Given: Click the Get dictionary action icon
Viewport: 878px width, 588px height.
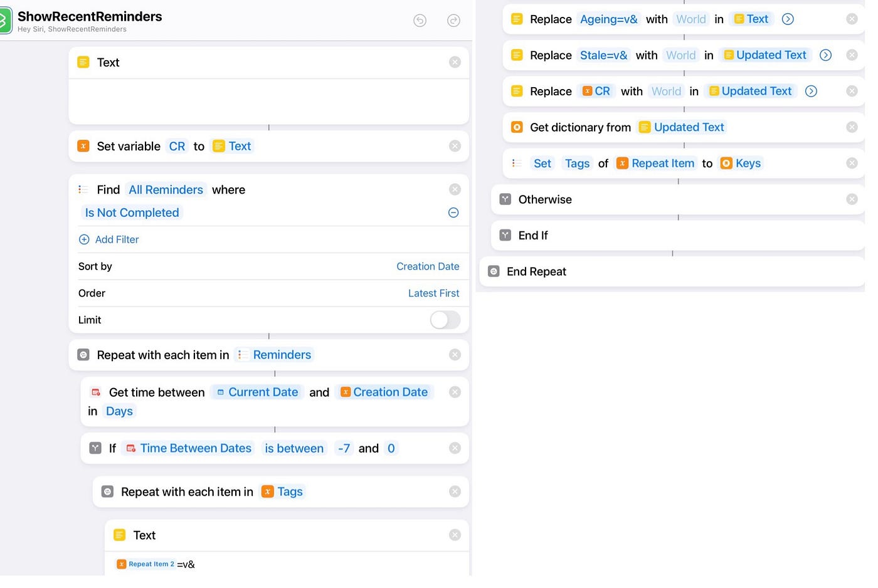Looking at the screenshot, I should coord(517,127).
